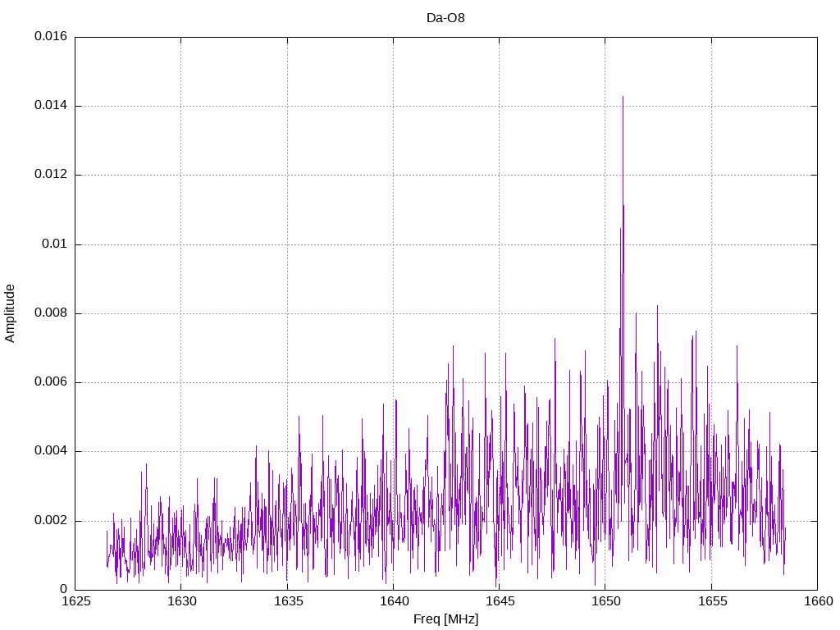Select the tip of the tallest spectrum peak
840x630 pixels.
click(x=623, y=98)
